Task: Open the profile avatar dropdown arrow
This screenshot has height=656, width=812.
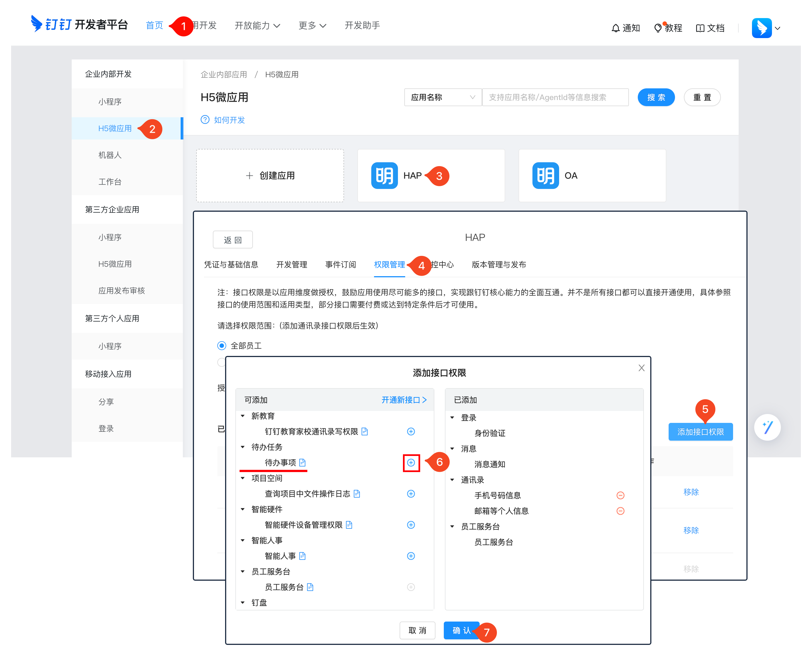Action: (x=777, y=28)
